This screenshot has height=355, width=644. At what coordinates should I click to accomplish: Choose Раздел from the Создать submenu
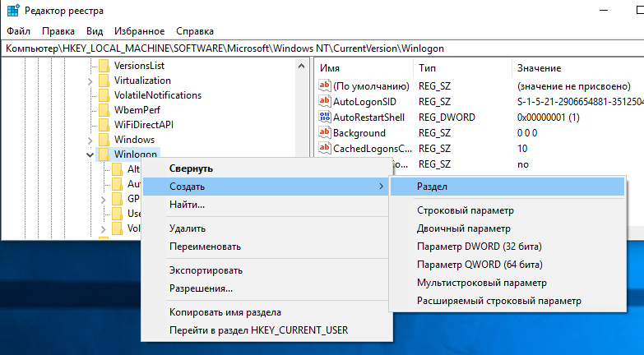pos(432,187)
